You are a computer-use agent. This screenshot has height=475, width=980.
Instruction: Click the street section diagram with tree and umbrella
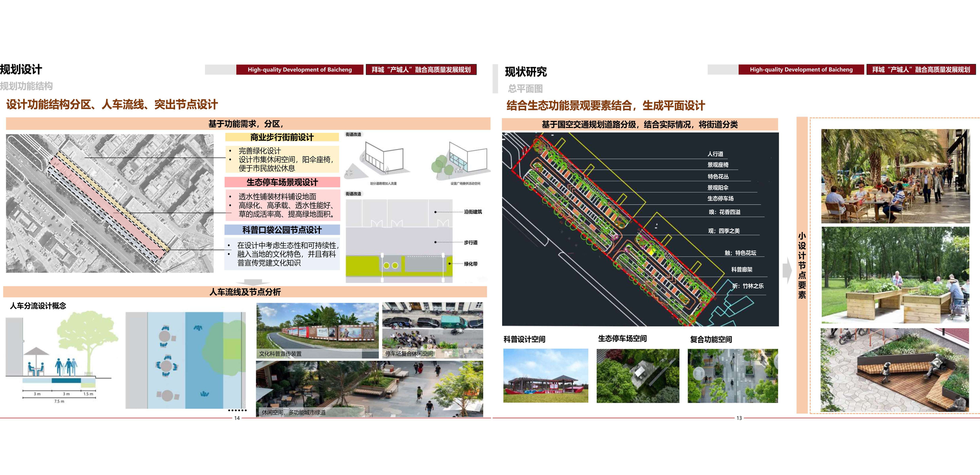click(62, 357)
